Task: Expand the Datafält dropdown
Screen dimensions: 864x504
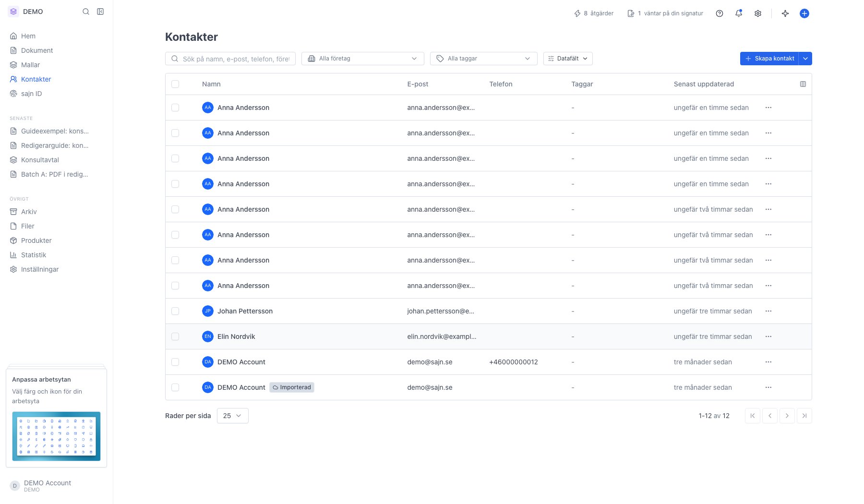Action: click(568, 59)
